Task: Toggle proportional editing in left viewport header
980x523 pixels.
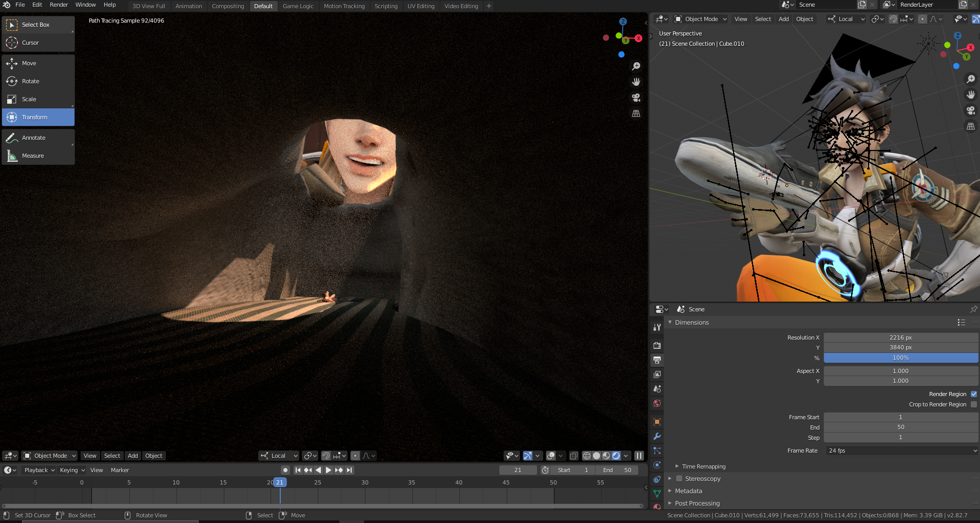Action: coord(355,456)
